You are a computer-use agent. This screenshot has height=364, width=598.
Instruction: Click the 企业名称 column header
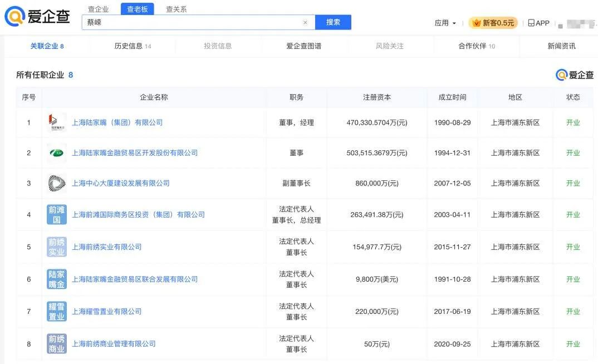154,97
